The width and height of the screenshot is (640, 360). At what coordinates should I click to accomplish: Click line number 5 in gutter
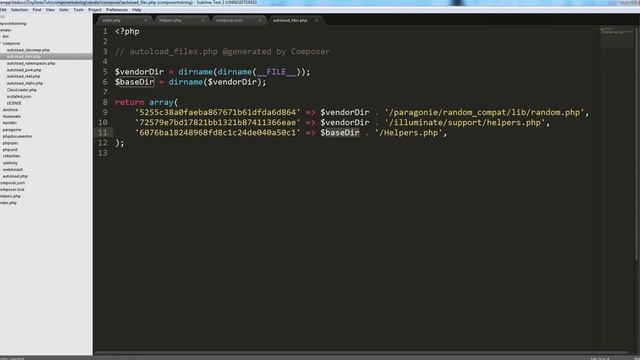[105, 72]
